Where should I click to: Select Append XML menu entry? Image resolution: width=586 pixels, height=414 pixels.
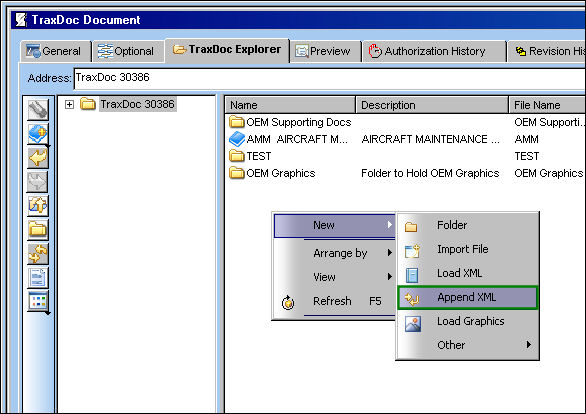(467, 297)
